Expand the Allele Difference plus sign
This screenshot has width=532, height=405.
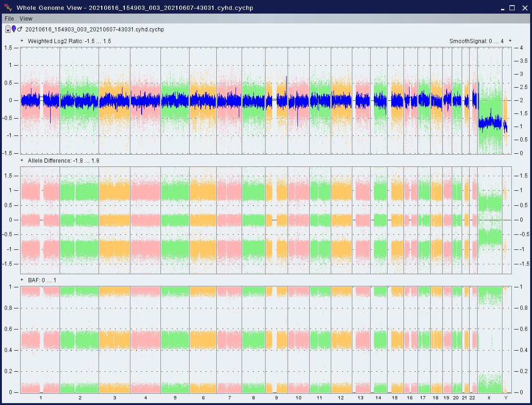click(22, 160)
